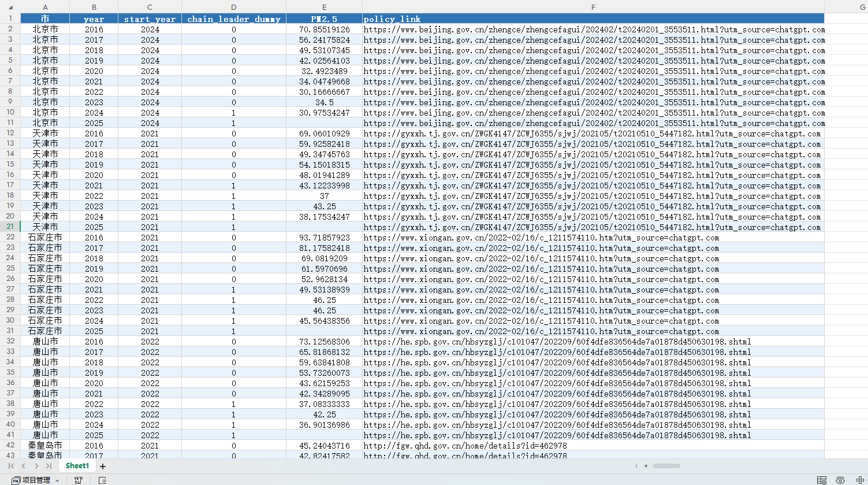Open the 项目管理 project management menu

[35, 480]
